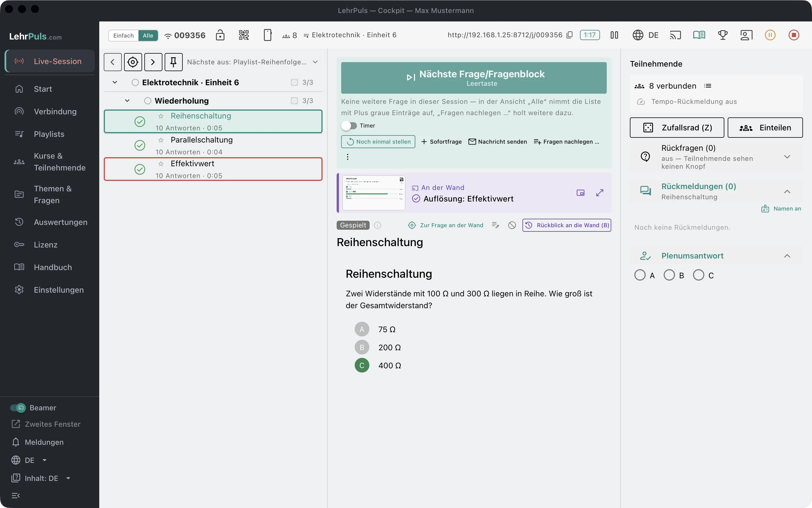Select Plenumsantwort option A

coord(640,275)
